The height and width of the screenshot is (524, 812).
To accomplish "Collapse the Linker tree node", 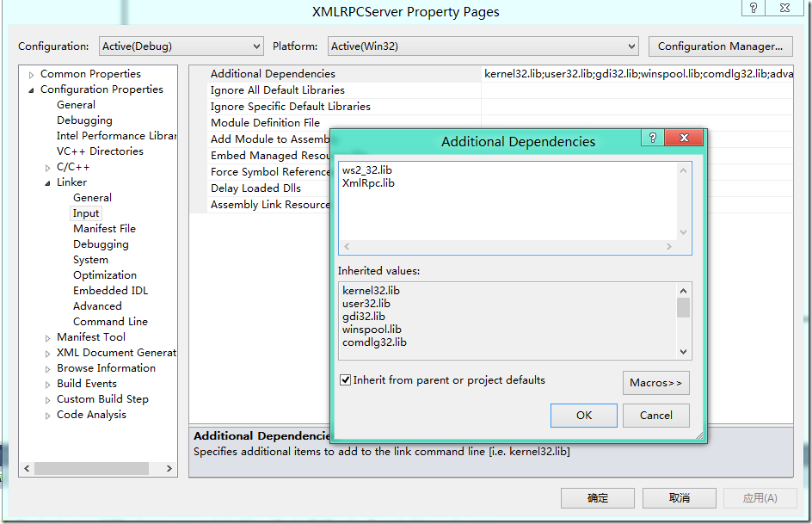I will pyautogui.click(x=48, y=183).
